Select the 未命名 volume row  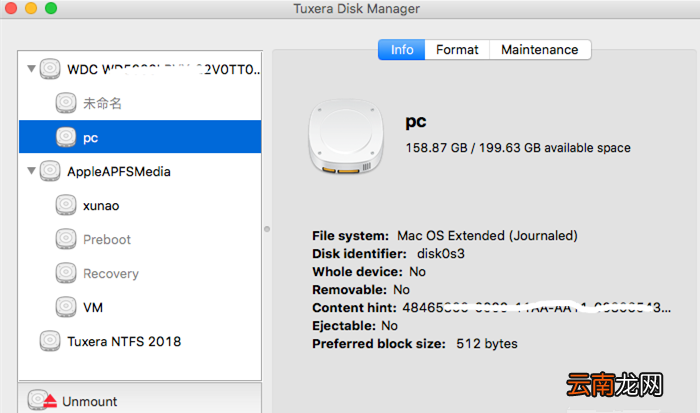point(140,103)
